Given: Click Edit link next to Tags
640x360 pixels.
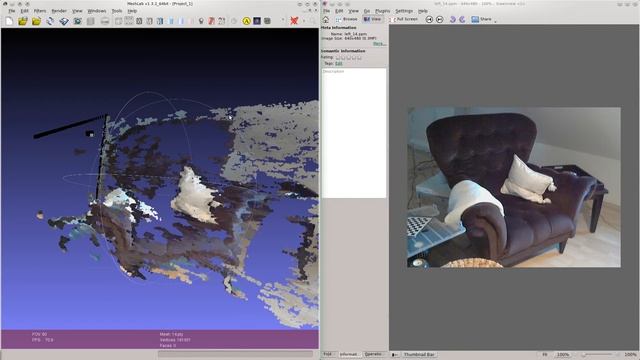Looking at the screenshot, I should pos(339,64).
